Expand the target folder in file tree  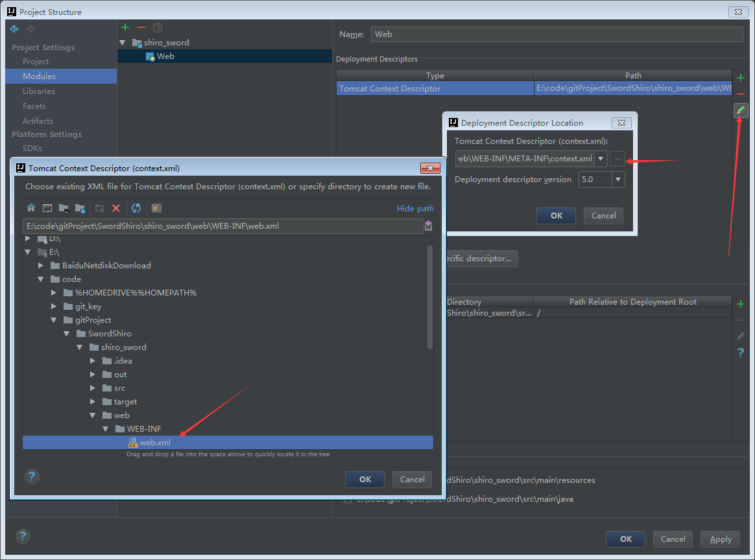(x=93, y=402)
